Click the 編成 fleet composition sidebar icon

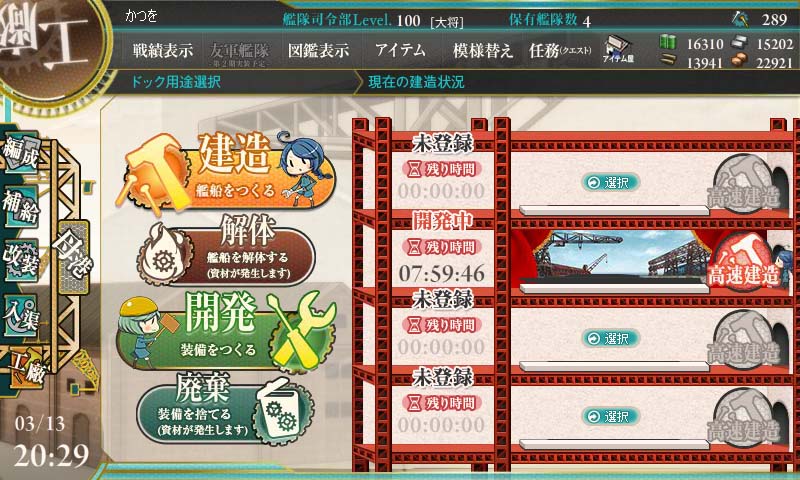tap(21, 155)
